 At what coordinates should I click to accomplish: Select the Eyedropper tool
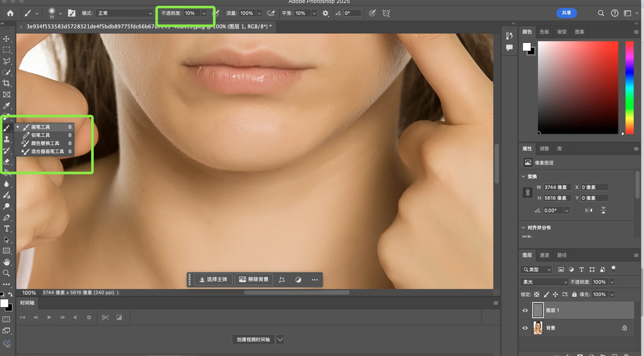click(6, 105)
